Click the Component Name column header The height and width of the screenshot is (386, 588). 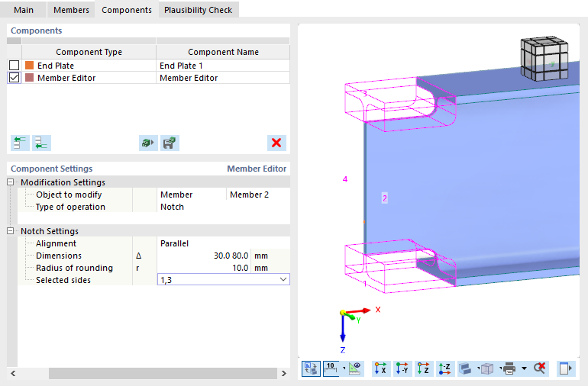point(223,52)
